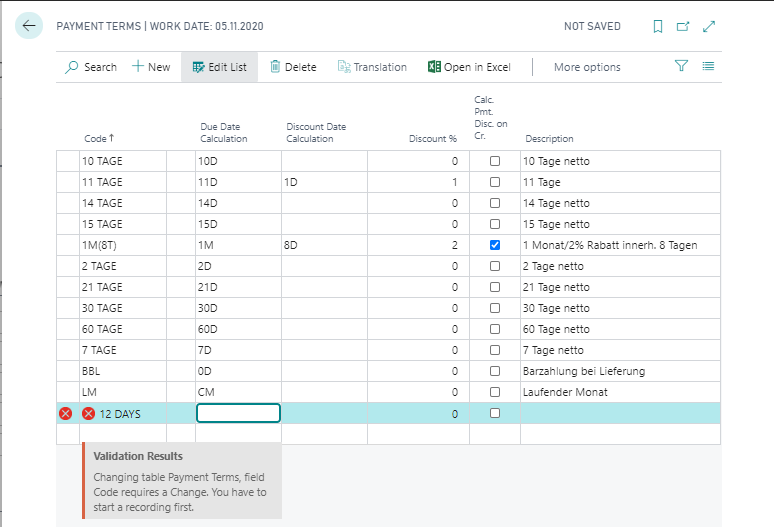Select the code cell LM
Image resolution: width=774 pixels, height=527 pixels.
pyautogui.click(x=123, y=392)
